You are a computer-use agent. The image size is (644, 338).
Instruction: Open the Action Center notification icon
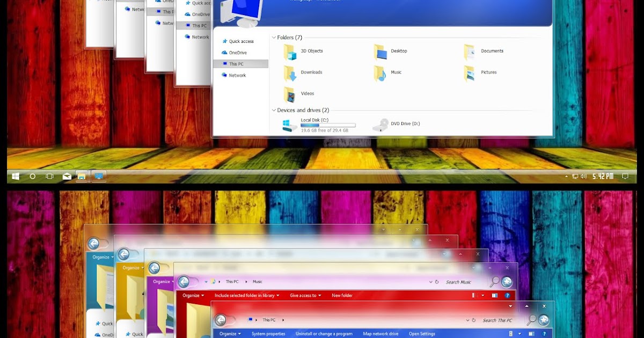(x=625, y=176)
